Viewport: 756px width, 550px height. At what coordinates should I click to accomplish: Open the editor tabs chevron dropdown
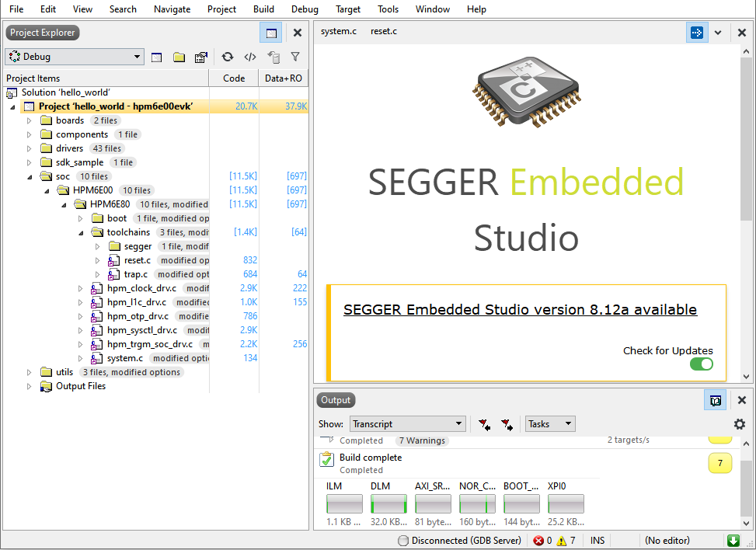click(718, 33)
